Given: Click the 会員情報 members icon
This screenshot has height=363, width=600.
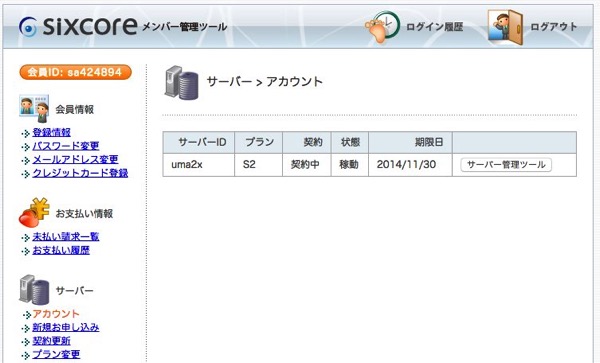Looking at the screenshot, I should [x=34, y=109].
